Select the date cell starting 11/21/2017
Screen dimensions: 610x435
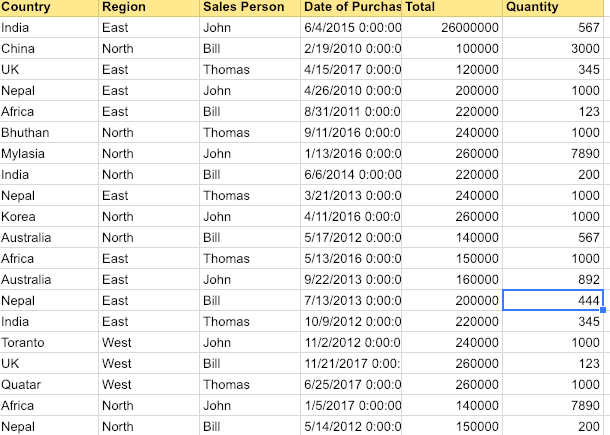coord(351,364)
